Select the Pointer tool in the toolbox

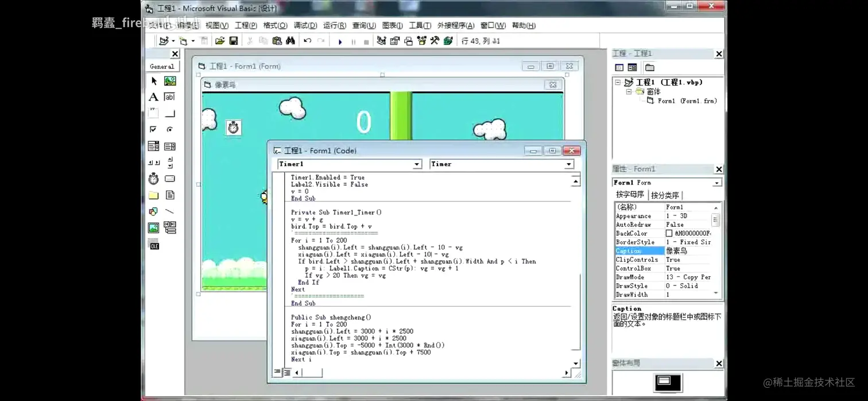click(154, 81)
